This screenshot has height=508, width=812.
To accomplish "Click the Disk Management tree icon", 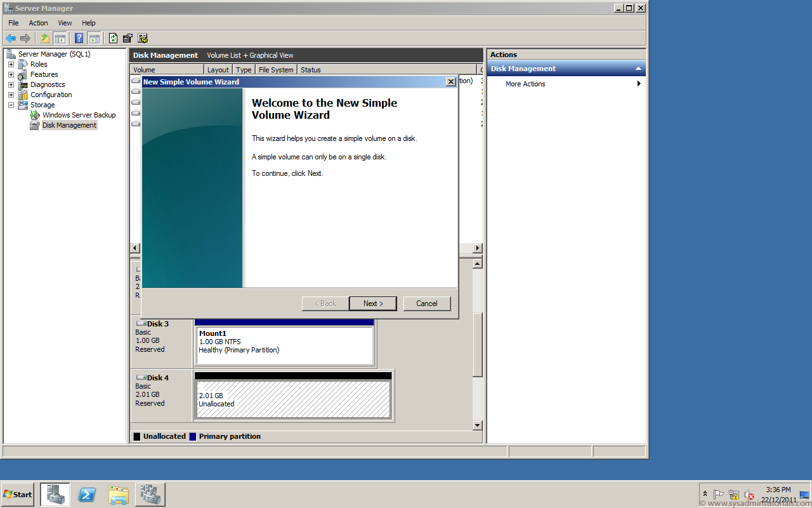I will [x=35, y=125].
